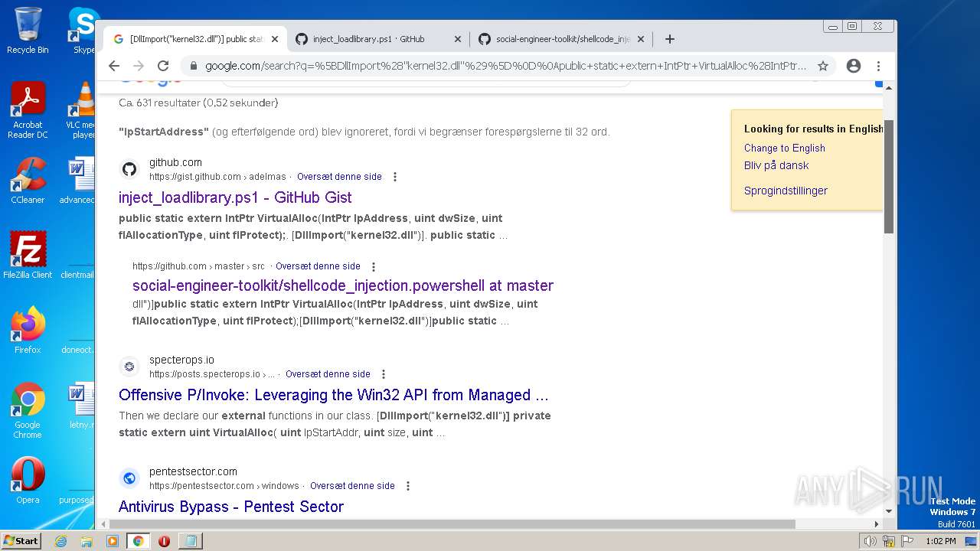This screenshot has height=551, width=980.
Task: Translate the GitHub Gist result page
Action: pyautogui.click(x=339, y=177)
